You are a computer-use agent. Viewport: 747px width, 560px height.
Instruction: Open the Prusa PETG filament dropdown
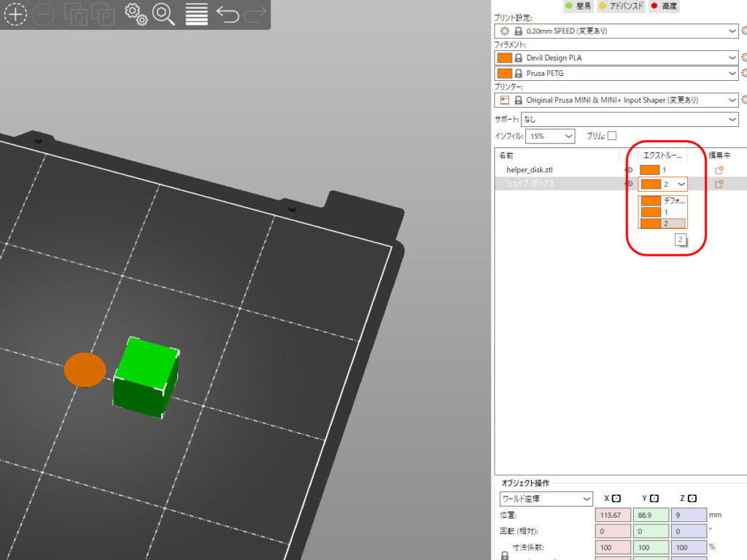point(616,74)
